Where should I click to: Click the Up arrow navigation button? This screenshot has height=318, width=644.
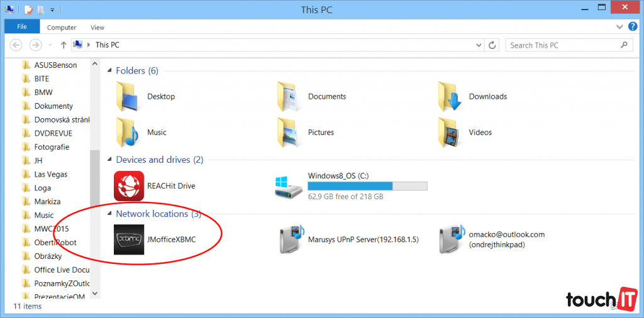tap(64, 45)
